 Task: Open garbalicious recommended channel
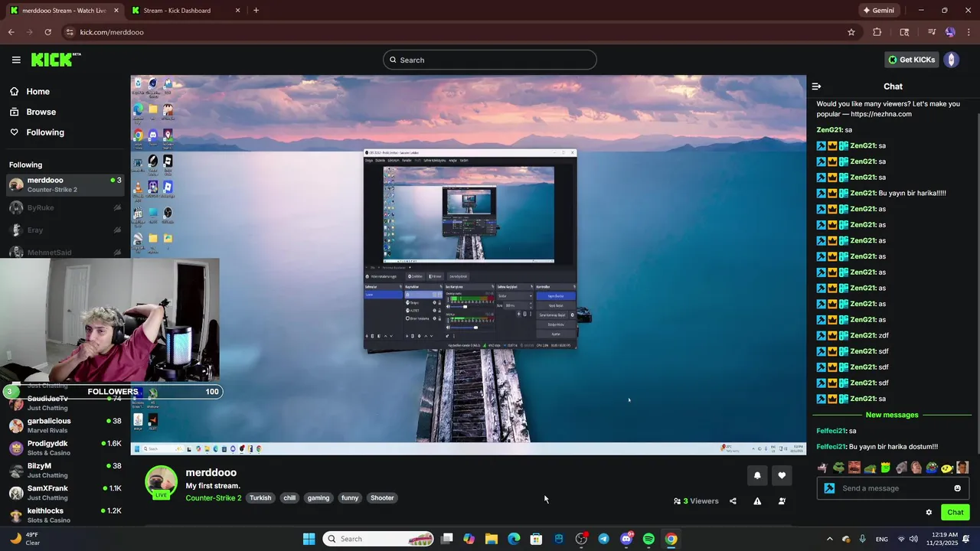click(65, 425)
